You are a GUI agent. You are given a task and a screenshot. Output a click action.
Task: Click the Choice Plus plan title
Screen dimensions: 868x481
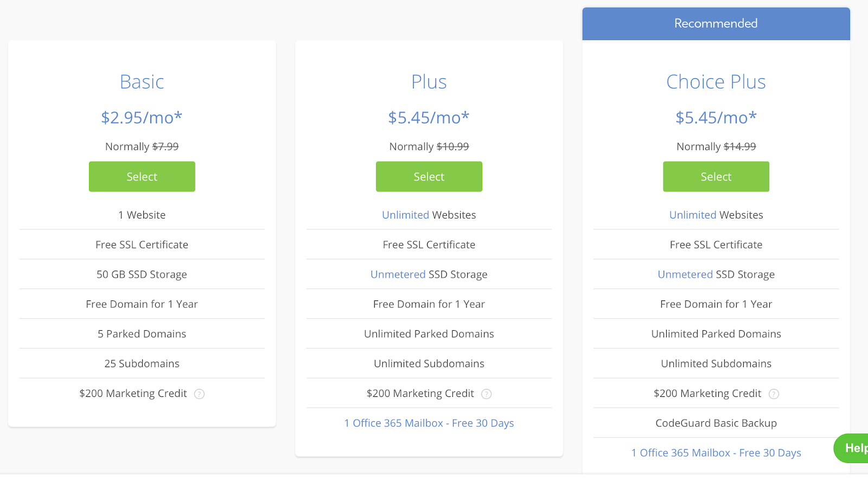pyautogui.click(x=716, y=82)
